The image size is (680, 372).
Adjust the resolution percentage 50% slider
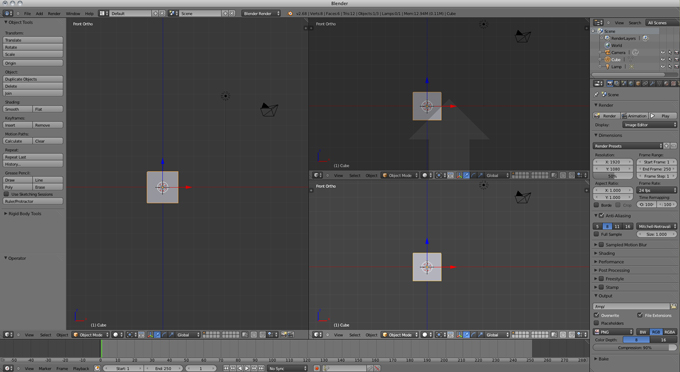click(613, 176)
